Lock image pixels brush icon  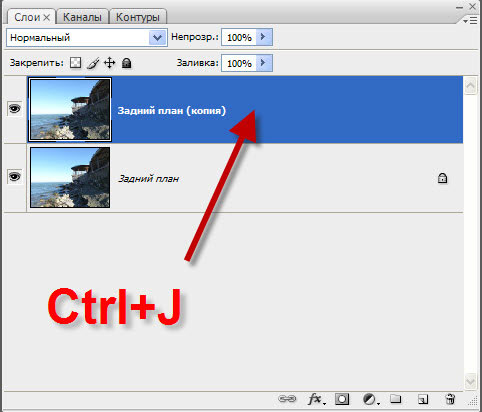coord(93,63)
